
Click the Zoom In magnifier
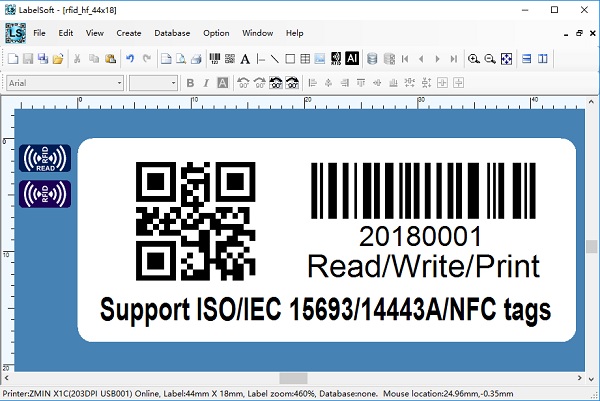click(474, 59)
